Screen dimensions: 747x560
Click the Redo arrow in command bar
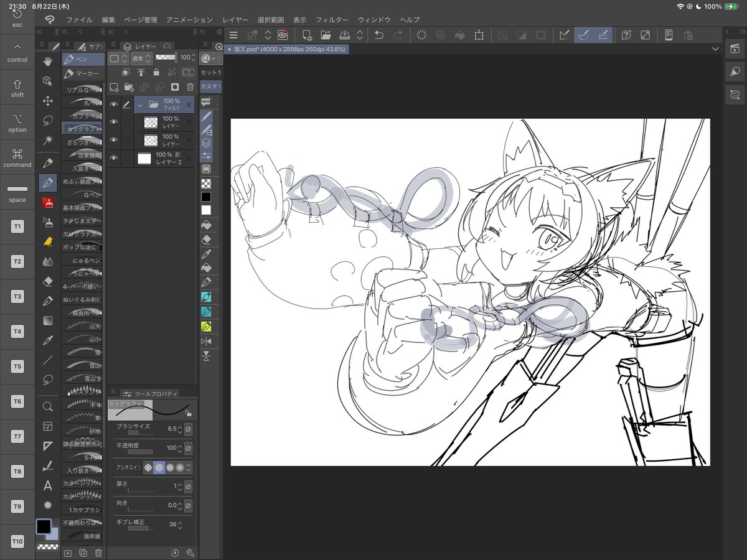click(398, 35)
